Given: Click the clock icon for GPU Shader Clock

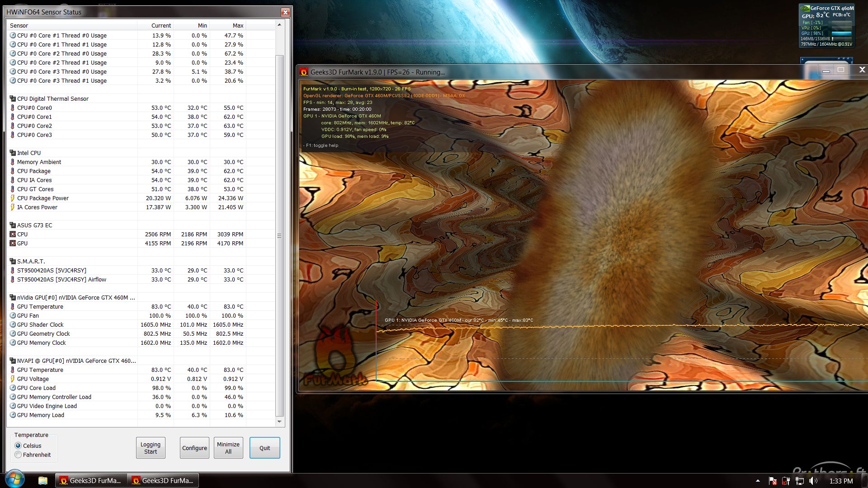Looking at the screenshot, I should pos(13,324).
